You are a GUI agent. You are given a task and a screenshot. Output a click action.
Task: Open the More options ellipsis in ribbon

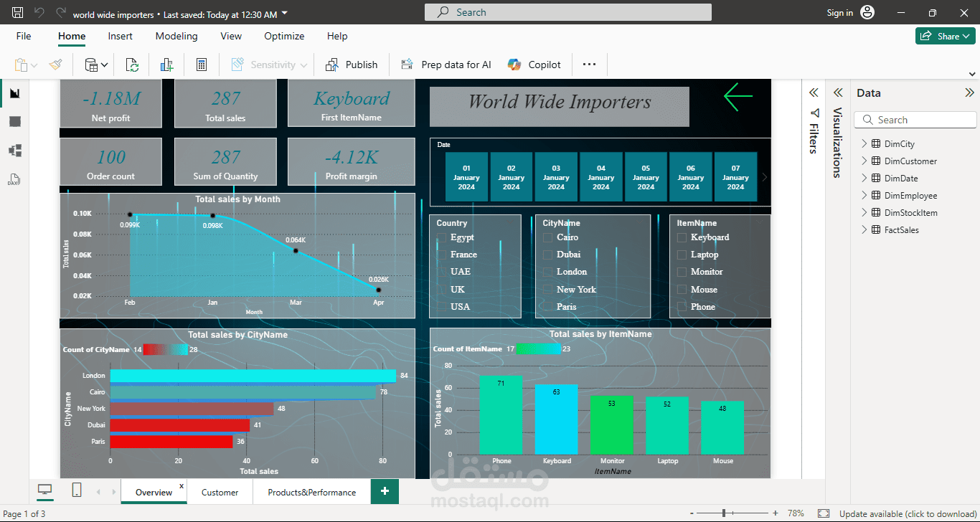tap(589, 65)
